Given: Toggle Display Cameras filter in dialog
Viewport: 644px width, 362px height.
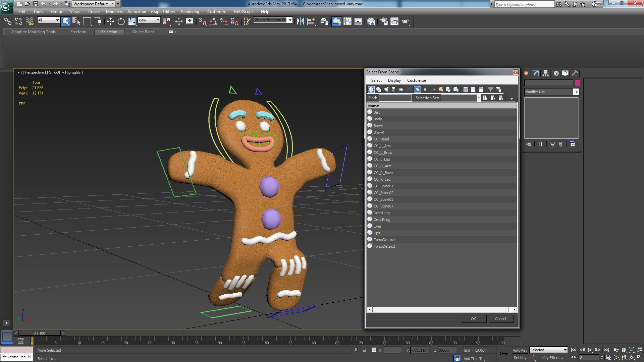Looking at the screenshot, I should click(394, 89).
